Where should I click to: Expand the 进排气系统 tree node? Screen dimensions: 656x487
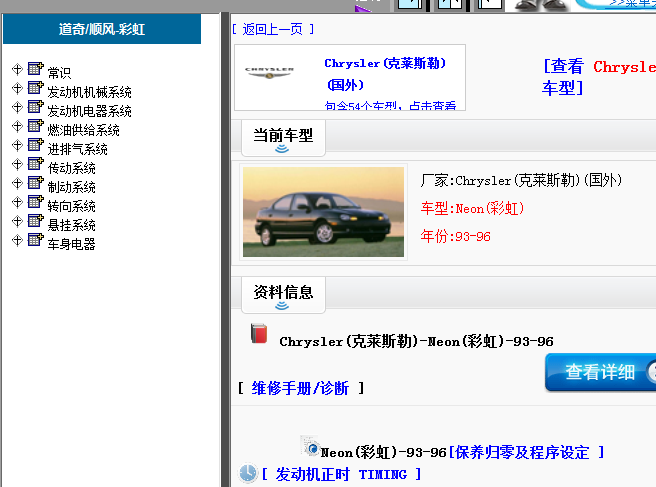[x=17, y=145]
